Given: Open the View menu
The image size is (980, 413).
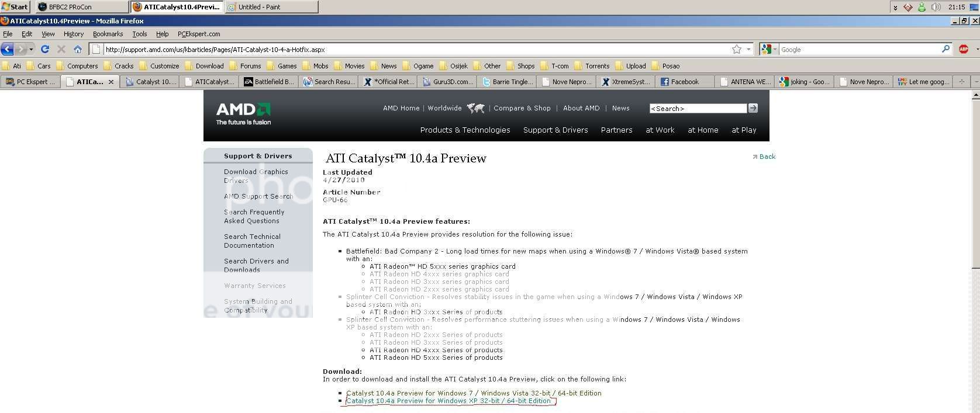Looking at the screenshot, I should [x=48, y=34].
